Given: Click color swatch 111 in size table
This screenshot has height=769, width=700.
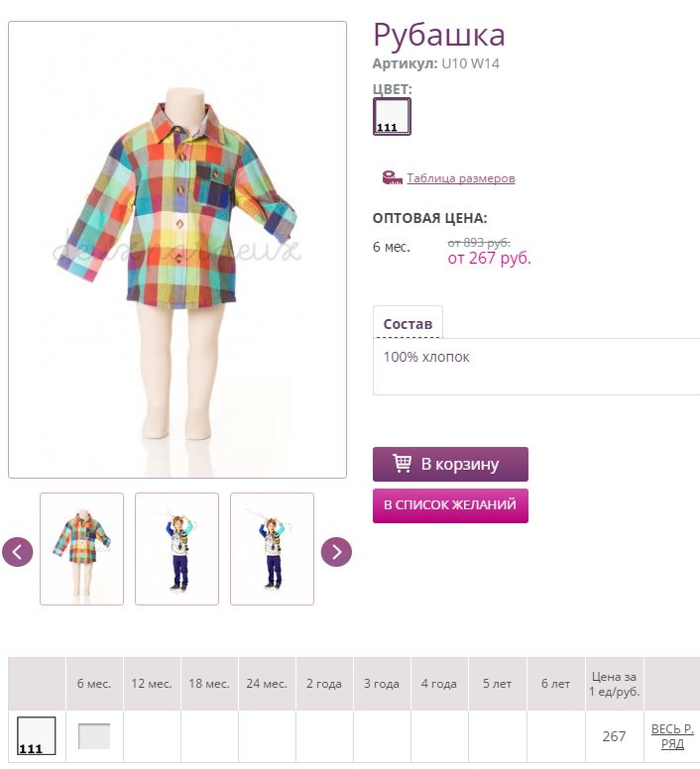Looking at the screenshot, I should [37, 735].
